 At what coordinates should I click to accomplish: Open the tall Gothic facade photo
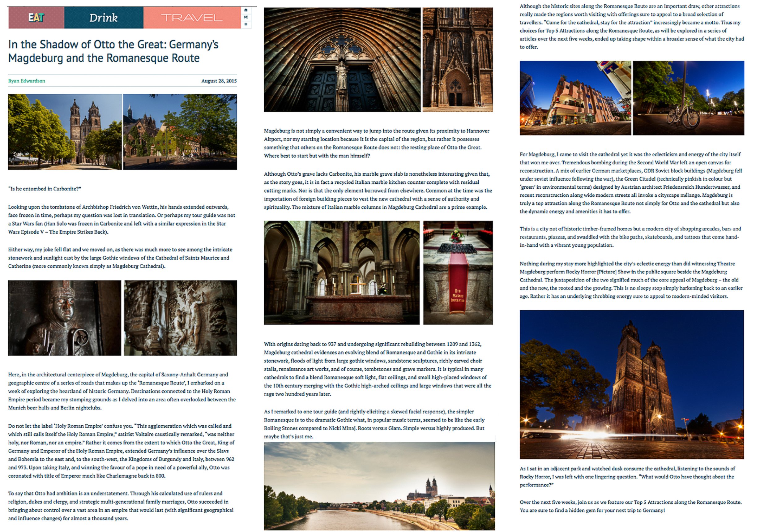tap(458, 59)
